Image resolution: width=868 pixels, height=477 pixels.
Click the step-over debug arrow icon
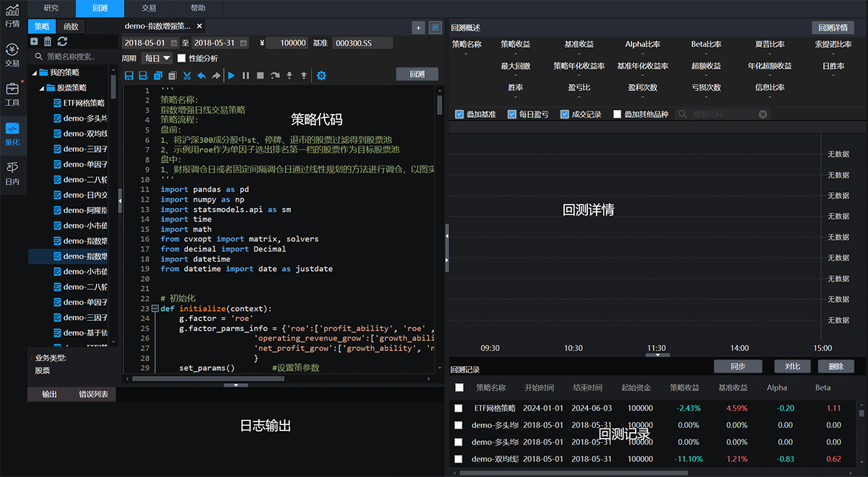tap(275, 75)
